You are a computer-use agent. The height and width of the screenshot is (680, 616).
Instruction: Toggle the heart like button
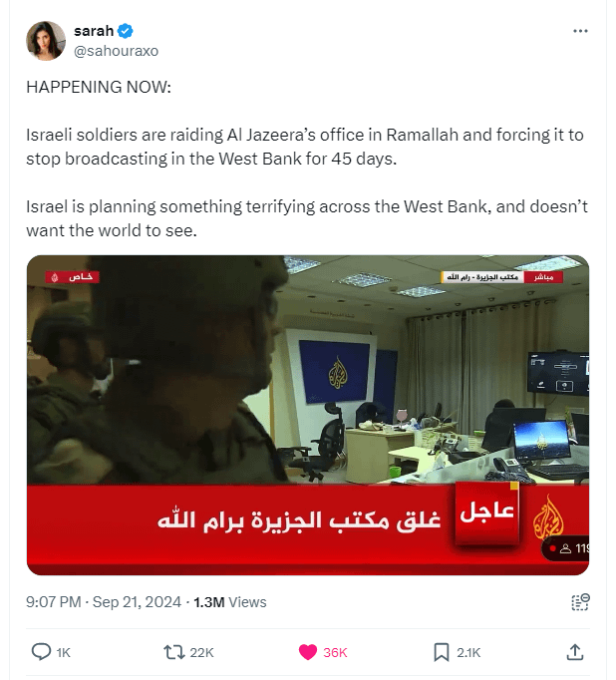pos(308,652)
